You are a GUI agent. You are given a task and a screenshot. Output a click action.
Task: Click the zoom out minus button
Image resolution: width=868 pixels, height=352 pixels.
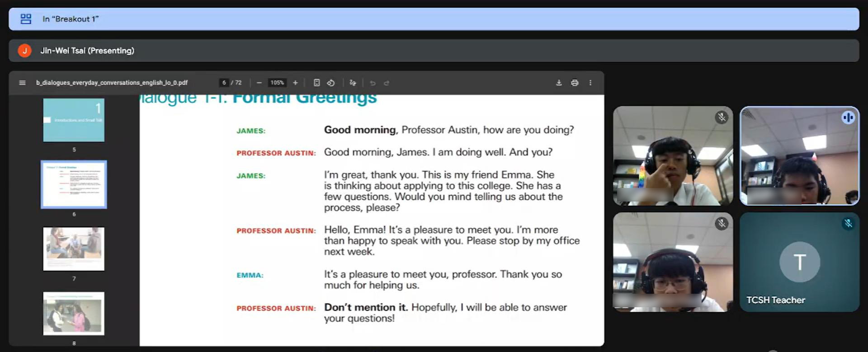[259, 83]
